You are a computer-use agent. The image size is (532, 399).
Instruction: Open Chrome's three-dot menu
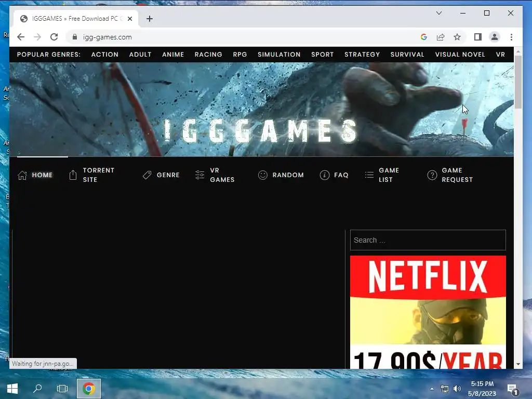click(511, 37)
